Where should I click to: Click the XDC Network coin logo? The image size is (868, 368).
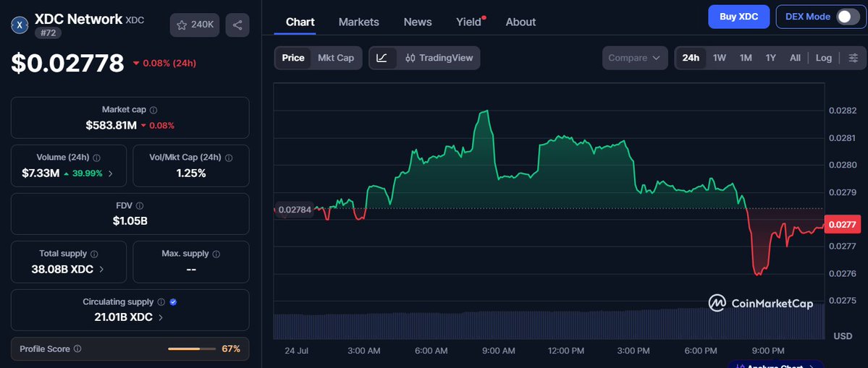(x=20, y=25)
